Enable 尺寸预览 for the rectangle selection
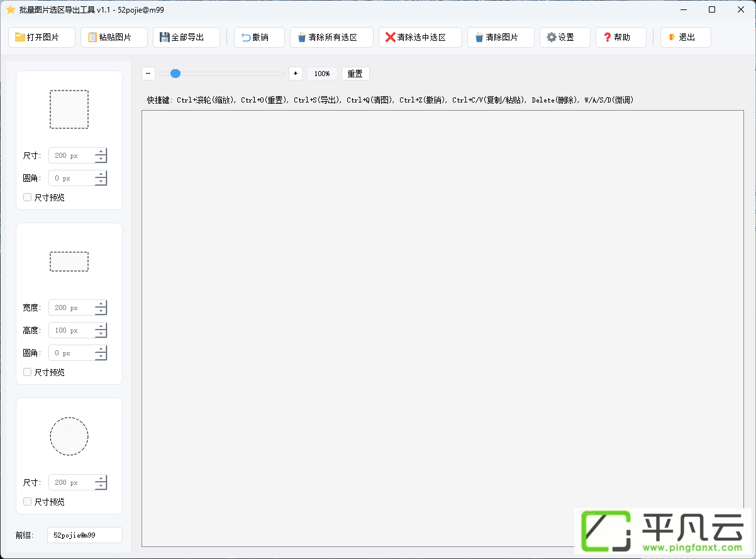The image size is (756, 559). (27, 372)
